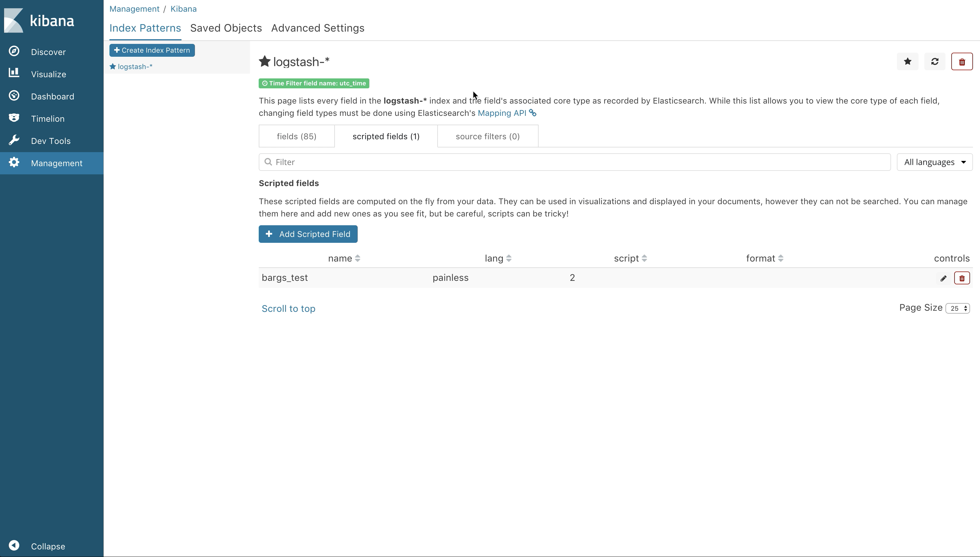Set logstash-* as default index star
Viewport: 980px width, 557px height.
907,62
